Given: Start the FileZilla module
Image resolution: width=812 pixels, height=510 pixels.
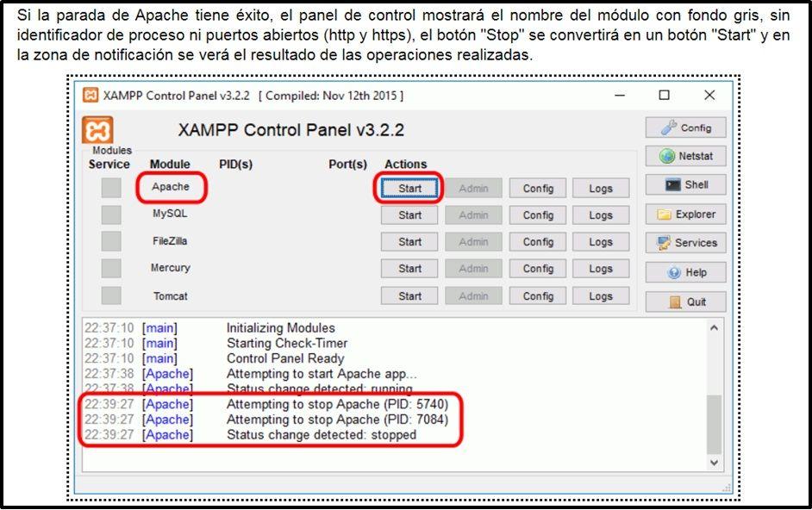Looking at the screenshot, I should (x=409, y=242).
